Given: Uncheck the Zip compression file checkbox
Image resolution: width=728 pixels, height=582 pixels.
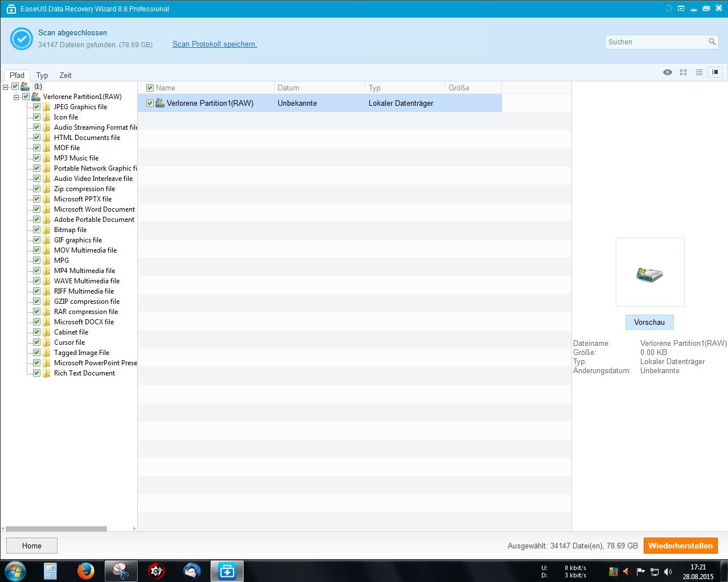Looking at the screenshot, I should [36, 189].
